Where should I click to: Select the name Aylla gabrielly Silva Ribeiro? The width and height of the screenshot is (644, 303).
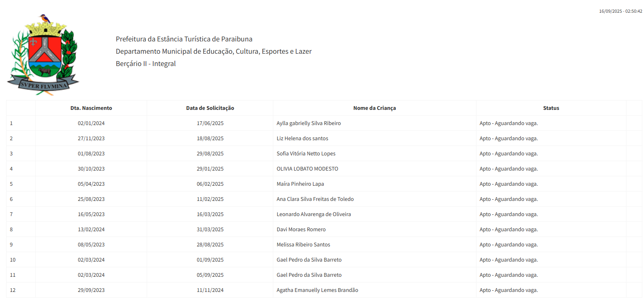(308, 123)
